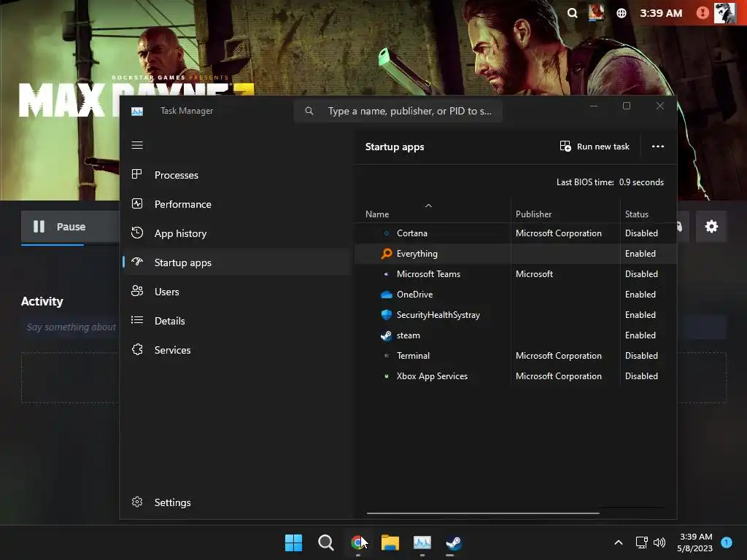Click the search magnifier icon in Task Manager
The width and height of the screenshot is (747, 560).
tap(309, 111)
